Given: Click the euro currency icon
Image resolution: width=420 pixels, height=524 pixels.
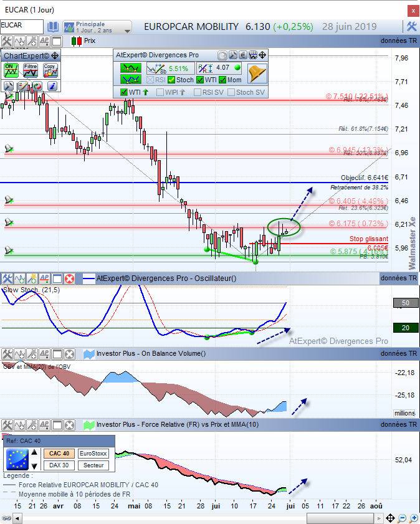Looking at the screenshot, I should pyautogui.click(x=243, y=55).
